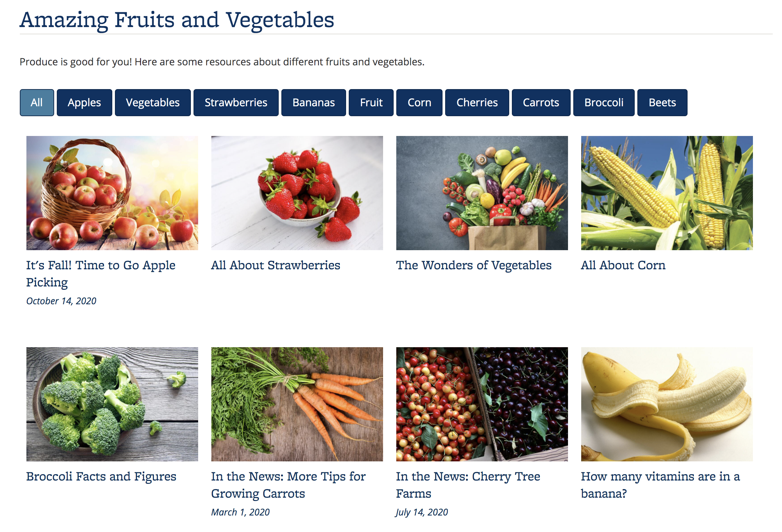Image resolution: width=782 pixels, height=532 pixels.
Task: Click the Cherries filter button
Action: pos(476,102)
